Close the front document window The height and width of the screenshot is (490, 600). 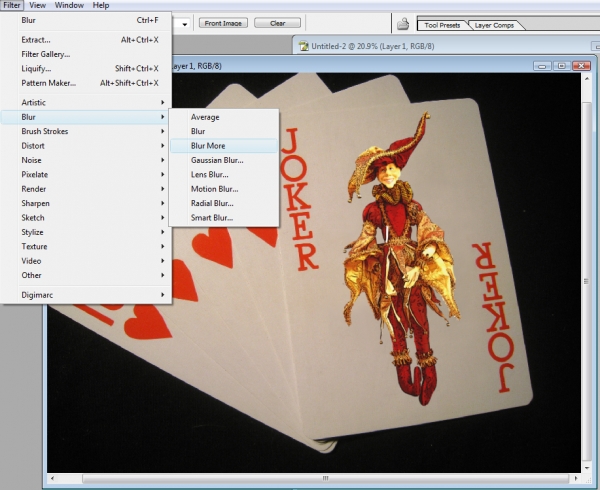581,66
